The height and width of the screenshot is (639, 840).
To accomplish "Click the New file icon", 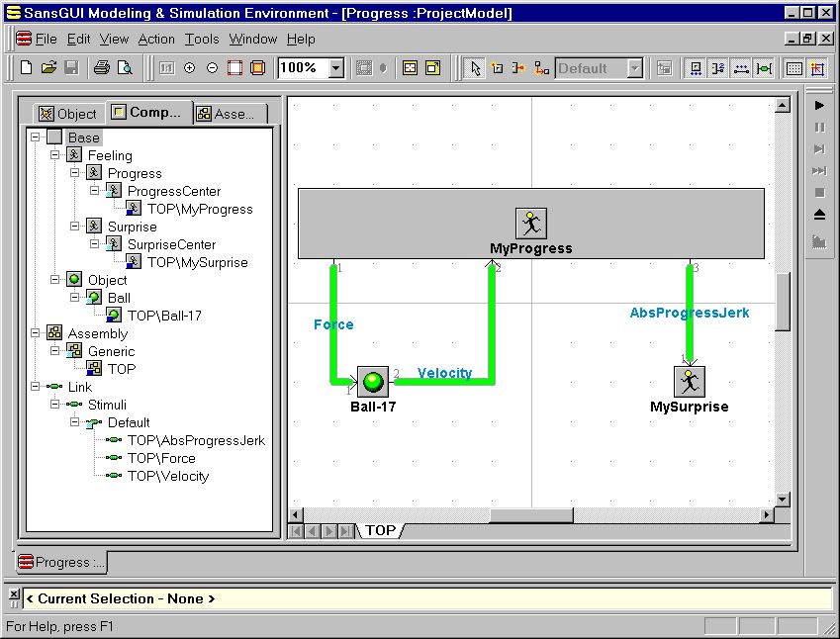I will pyautogui.click(x=27, y=68).
